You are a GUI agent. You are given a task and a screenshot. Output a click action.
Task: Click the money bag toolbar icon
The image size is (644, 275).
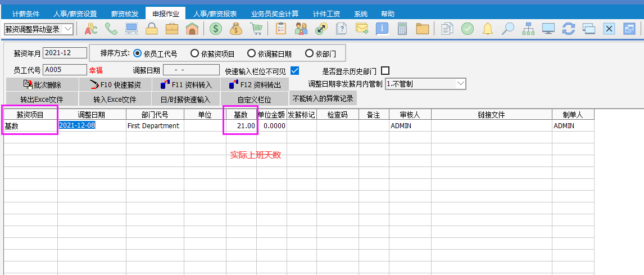tap(236, 29)
